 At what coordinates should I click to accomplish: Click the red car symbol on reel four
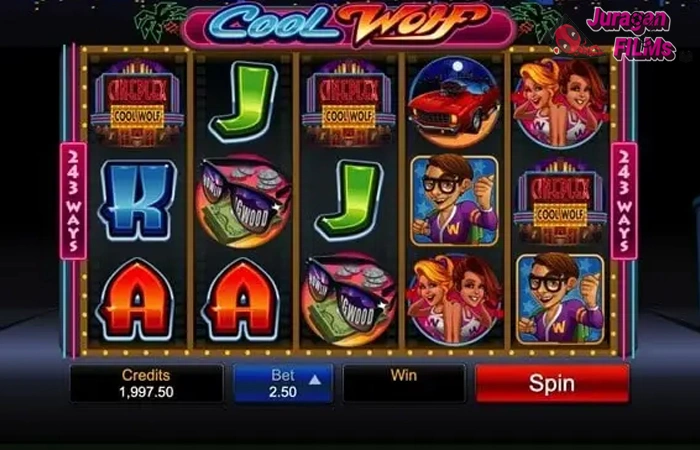click(x=454, y=102)
